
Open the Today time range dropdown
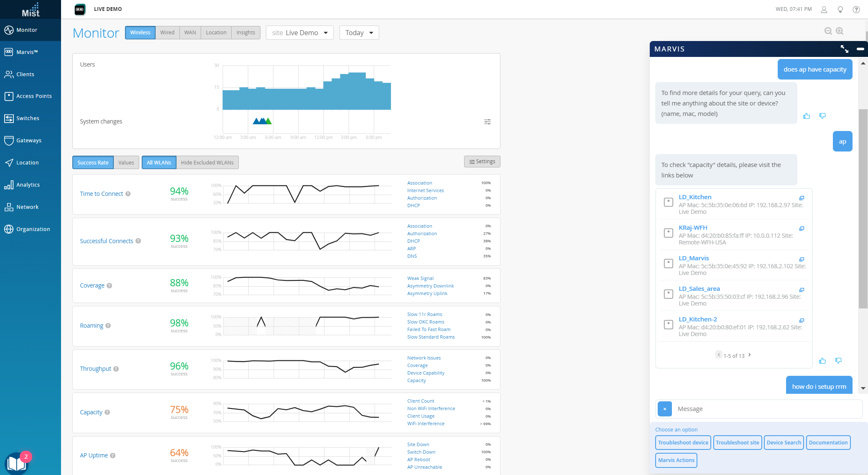point(359,33)
